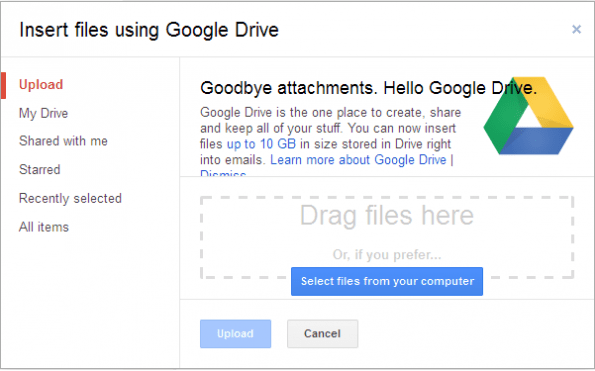Click the blue Upload button
Screen dimensions: 595x371
(235, 334)
